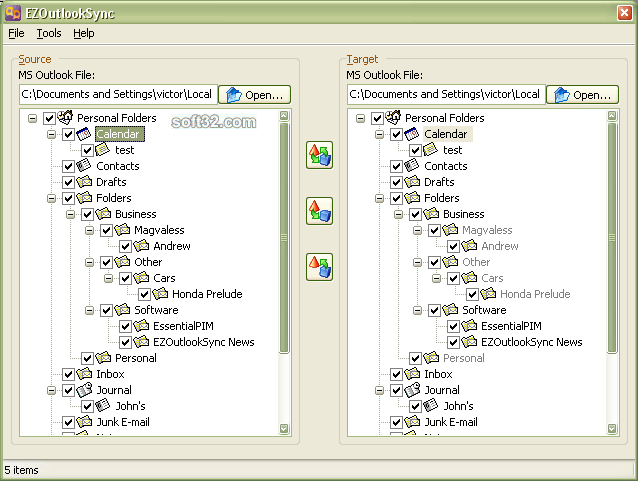Collapse Target Calendar node
The width and height of the screenshot is (638, 481).
pos(380,134)
